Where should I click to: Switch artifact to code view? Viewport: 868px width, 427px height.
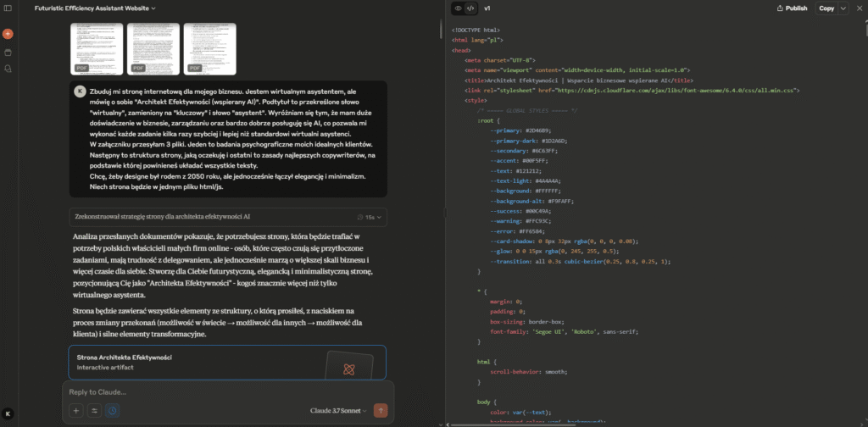pos(471,8)
